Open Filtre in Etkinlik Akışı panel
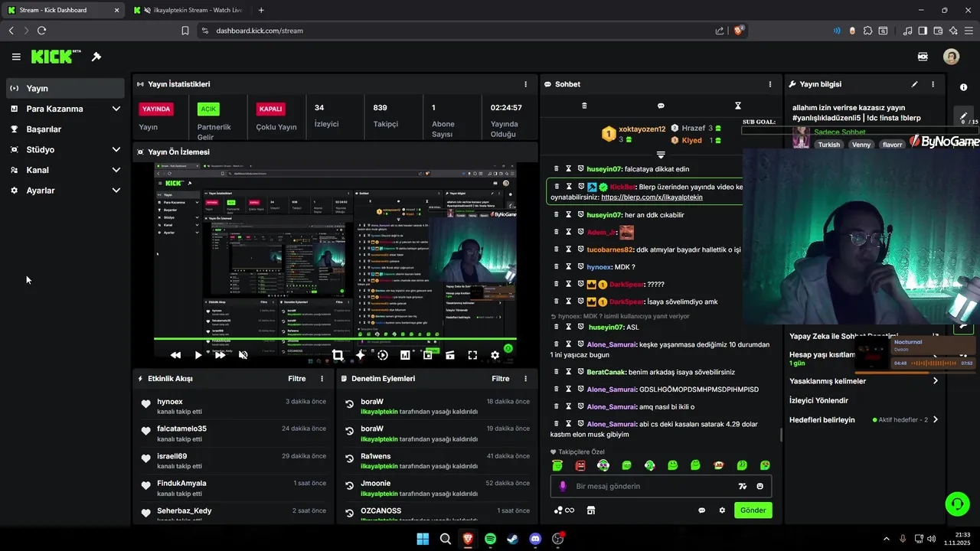 [297, 379]
